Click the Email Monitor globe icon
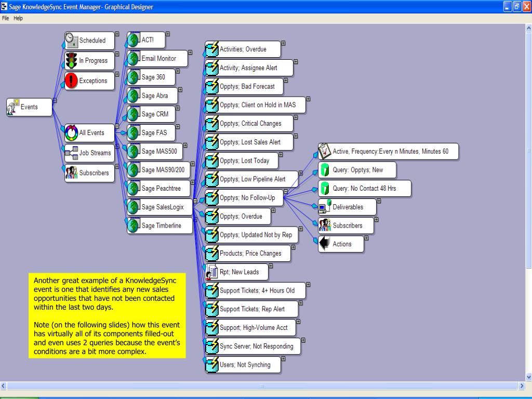This screenshot has height=399, width=532. pos(134,58)
